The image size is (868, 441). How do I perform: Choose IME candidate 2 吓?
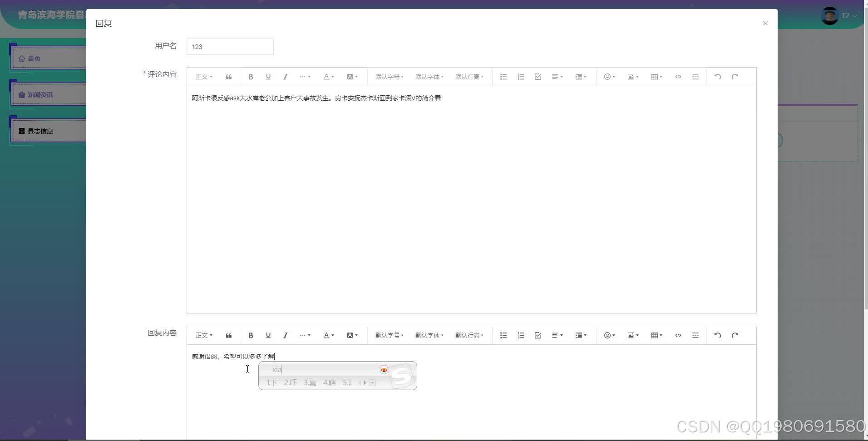pyautogui.click(x=291, y=382)
